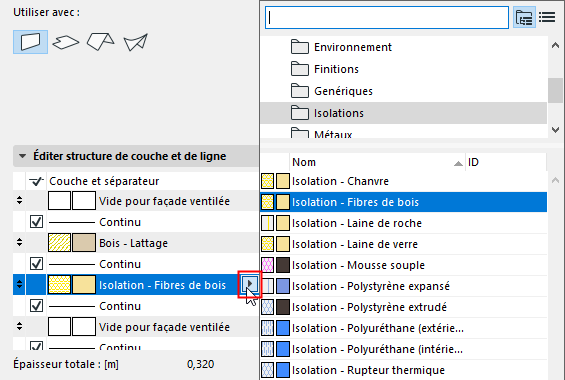Sort materials by Nom column header
The height and width of the screenshot is (380, 565).
377,162
